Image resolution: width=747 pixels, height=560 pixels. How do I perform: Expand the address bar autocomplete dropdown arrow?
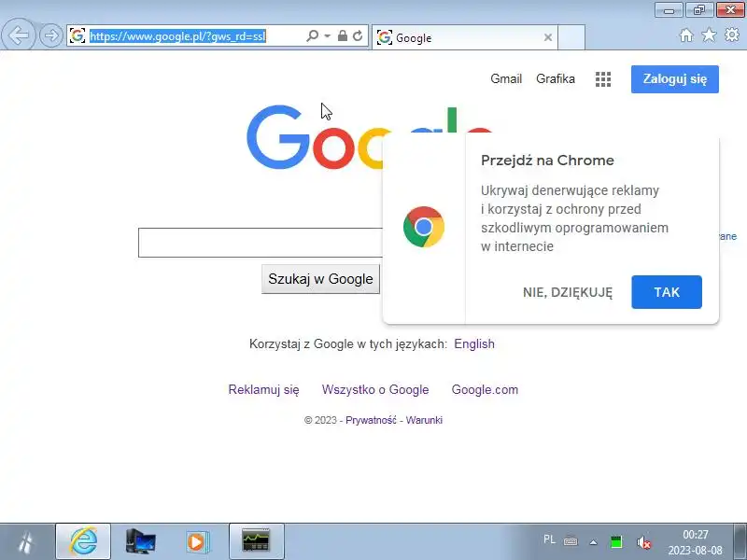coord(328,36)
